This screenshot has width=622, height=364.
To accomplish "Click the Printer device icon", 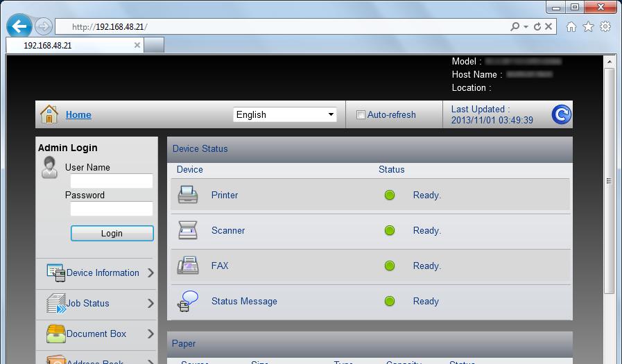I will 188,195.
